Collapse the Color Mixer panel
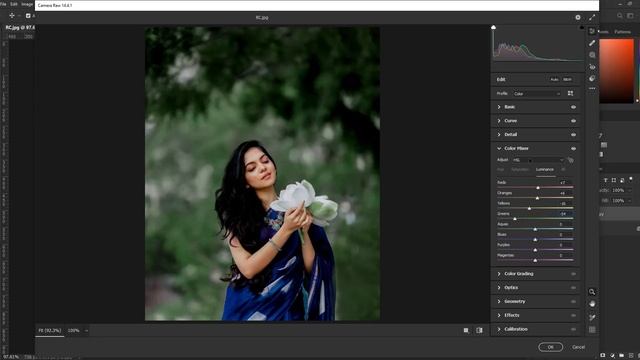 (x=499, y=149)
